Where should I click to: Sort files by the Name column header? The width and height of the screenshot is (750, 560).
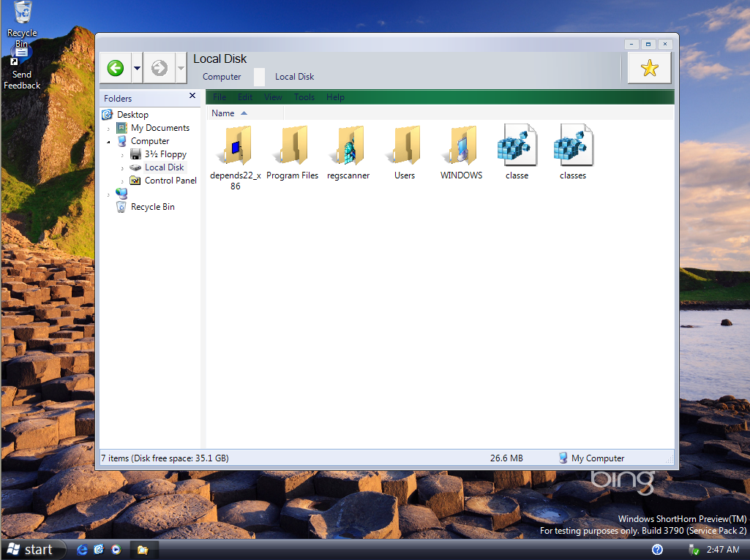click(245, 113)
